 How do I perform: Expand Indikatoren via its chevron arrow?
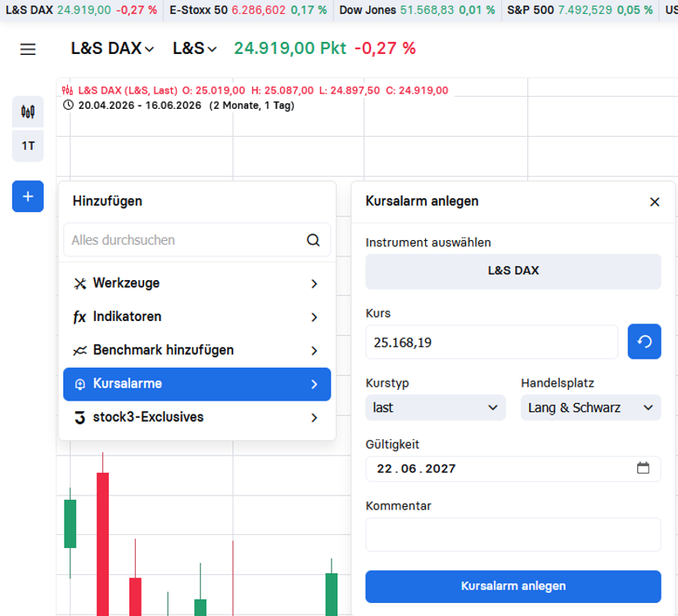[314, 317]
